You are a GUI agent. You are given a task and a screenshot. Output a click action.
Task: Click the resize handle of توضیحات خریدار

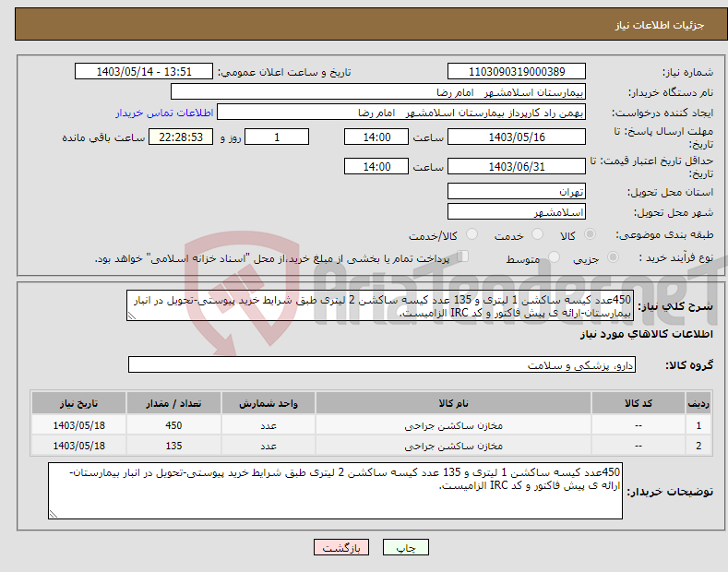[x=53, y=515]
